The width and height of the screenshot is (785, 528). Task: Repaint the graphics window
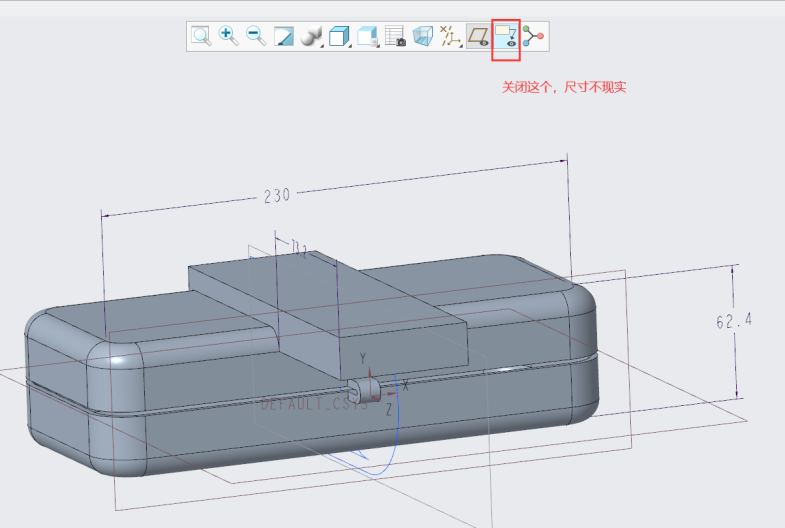[x=284, y=37]
